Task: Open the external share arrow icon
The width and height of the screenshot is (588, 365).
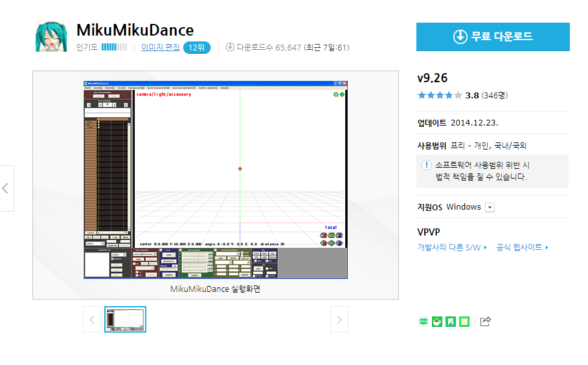Action: click(485, 322)
